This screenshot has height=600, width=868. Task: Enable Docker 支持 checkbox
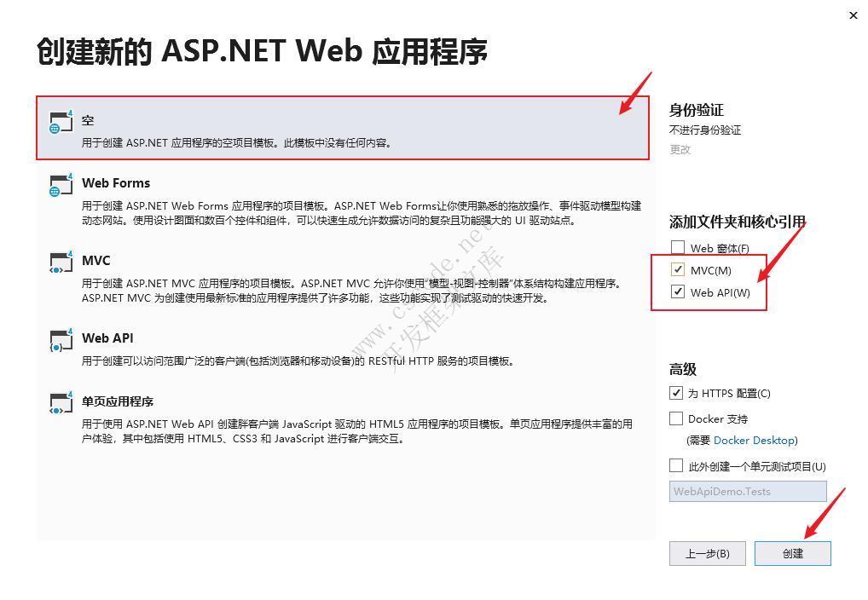coord(676,418)
